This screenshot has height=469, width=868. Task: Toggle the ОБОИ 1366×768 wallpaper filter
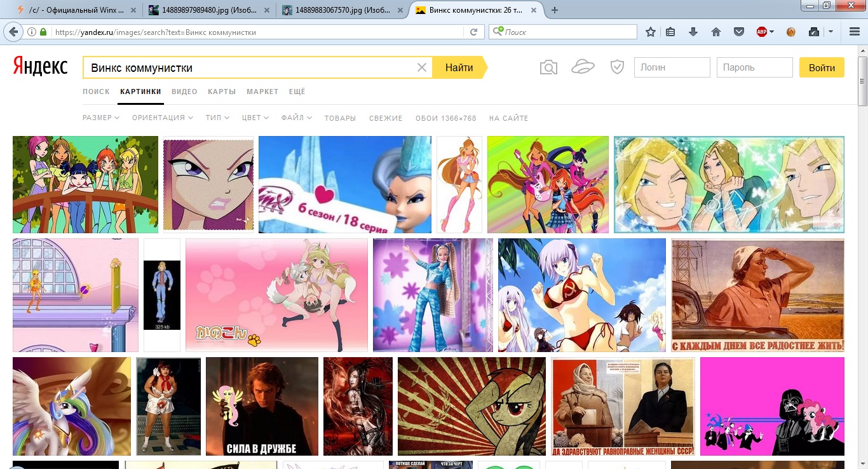coord(445,118)
